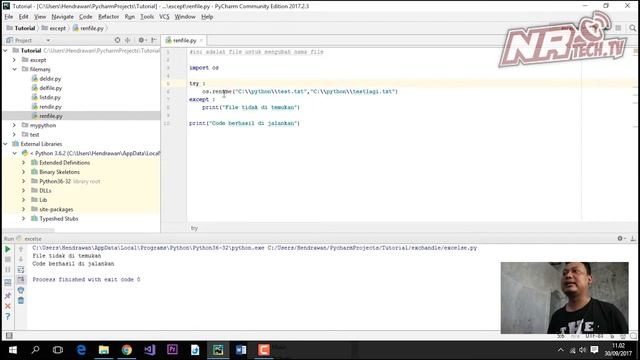Open the Project view dropdown
This screenshot has height=360, width=640.
point(48,40)
